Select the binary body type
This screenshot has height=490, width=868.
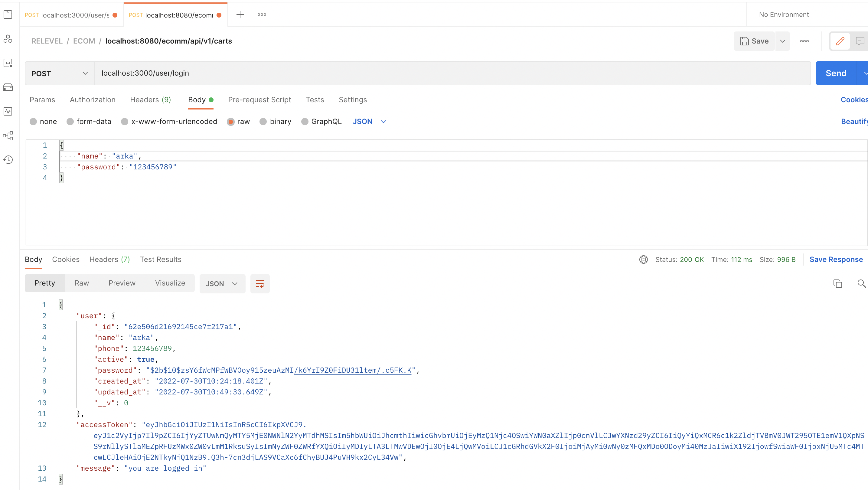coord(275,122)
